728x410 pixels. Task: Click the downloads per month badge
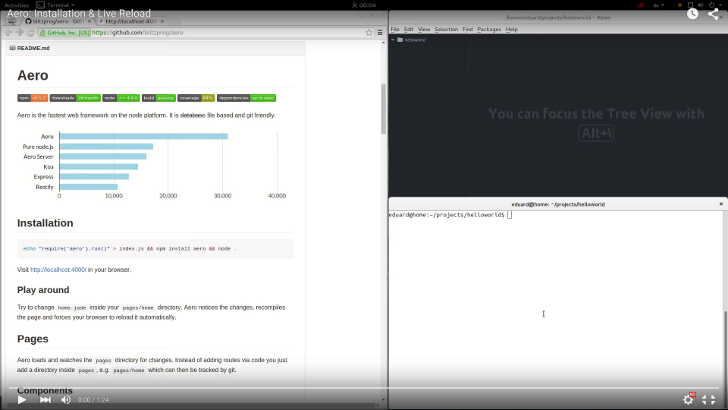[x=75, y=98]
